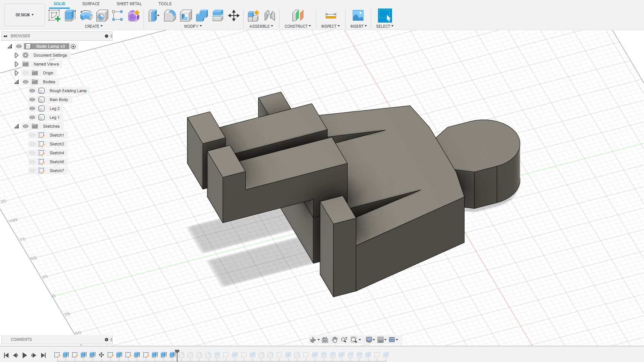The width and height of the screenshot is (644, 362).
Task: Step back one timeline feature
Action: (16, 355)
